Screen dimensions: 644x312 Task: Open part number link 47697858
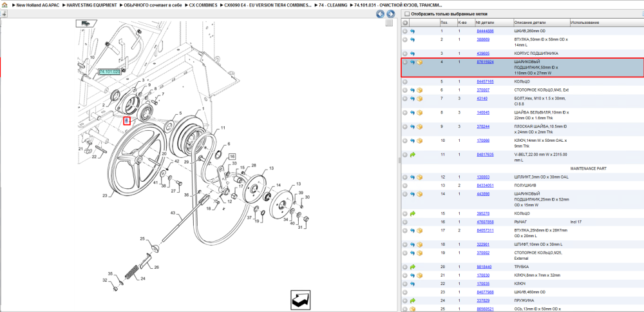(485, 222)
